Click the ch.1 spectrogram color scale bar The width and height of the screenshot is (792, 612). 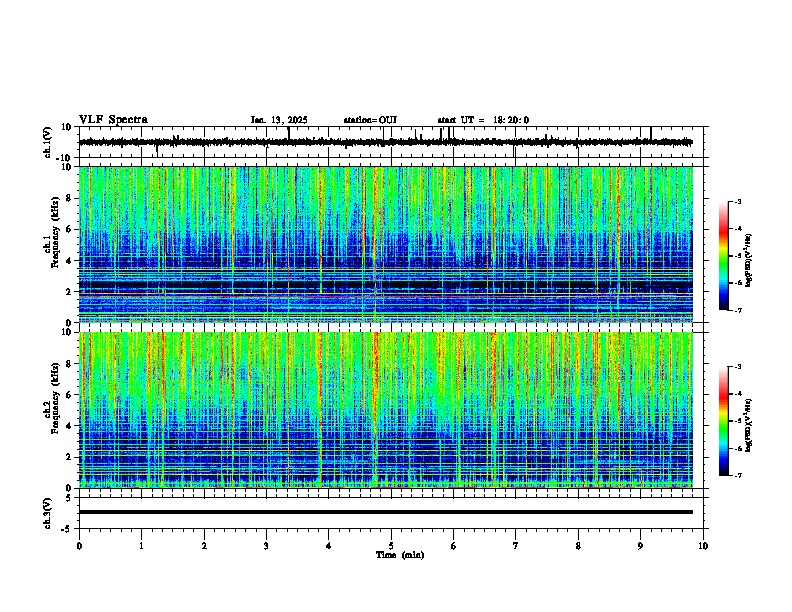pos(723,256)
